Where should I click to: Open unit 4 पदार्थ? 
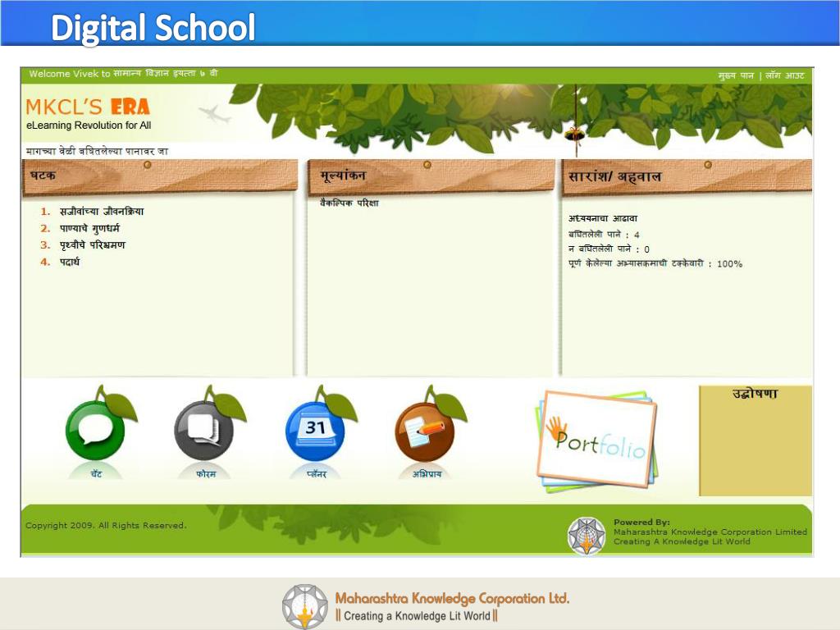70,262
